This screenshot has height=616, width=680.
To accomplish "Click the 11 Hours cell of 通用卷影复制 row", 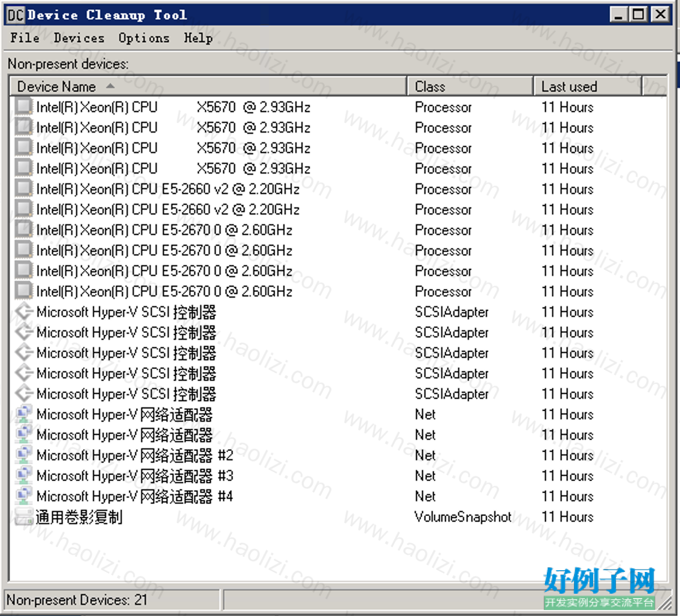I will [567, 517].
